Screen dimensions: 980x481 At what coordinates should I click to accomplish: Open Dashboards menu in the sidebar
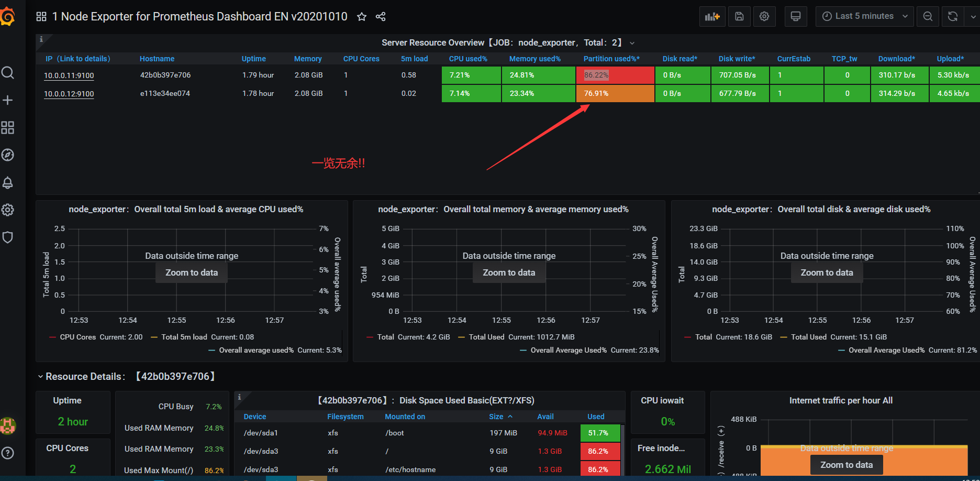7,127
